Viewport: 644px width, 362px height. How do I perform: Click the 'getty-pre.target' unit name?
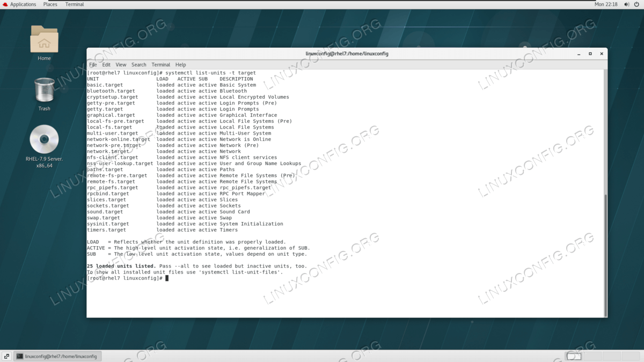(x=111, y=103)
